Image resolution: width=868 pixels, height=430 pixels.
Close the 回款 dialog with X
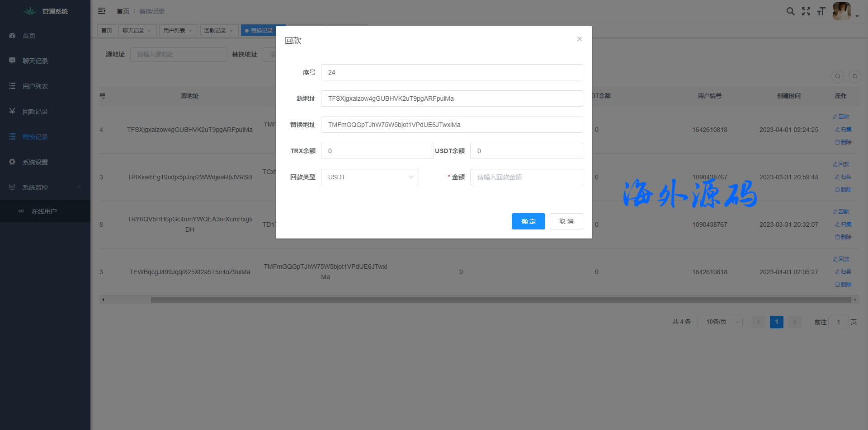tap(579, 39)
